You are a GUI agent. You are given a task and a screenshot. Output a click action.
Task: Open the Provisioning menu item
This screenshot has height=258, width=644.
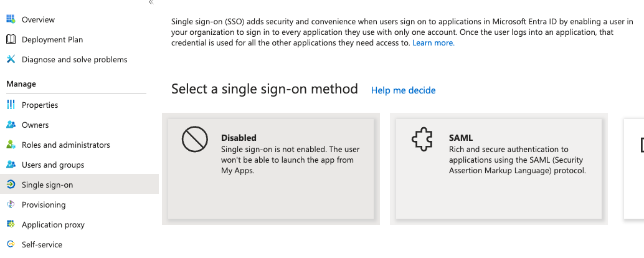point(79,204)
